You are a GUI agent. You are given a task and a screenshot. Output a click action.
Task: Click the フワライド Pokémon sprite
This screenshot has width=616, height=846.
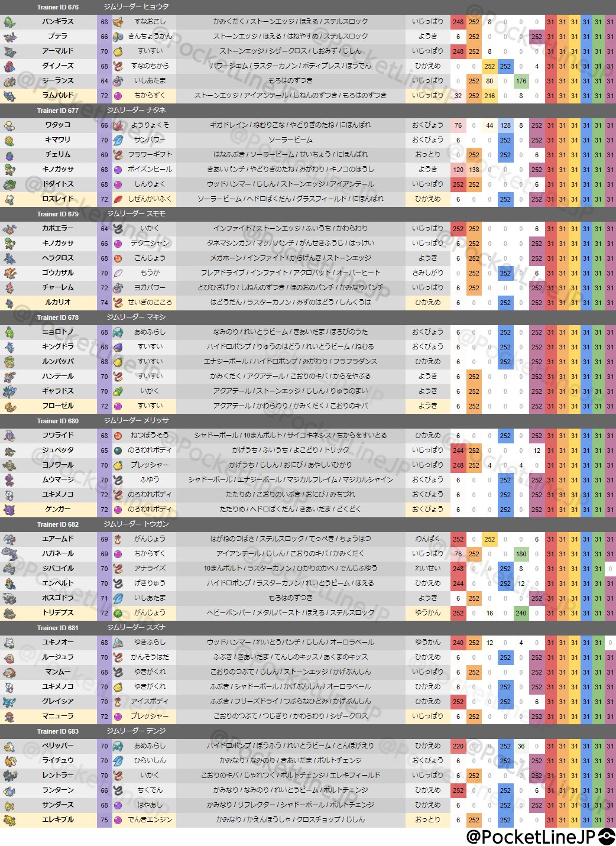pyautogui.click(x=9, y=436)
